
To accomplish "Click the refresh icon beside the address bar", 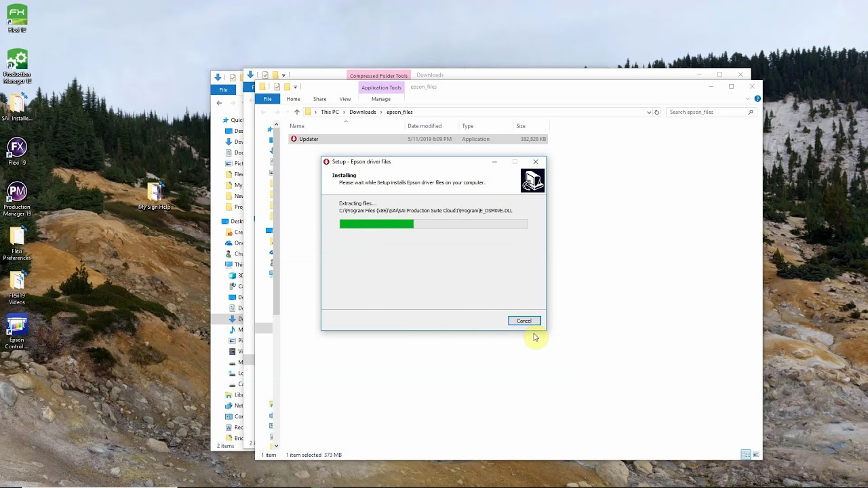I will click(x=656, y=112).
